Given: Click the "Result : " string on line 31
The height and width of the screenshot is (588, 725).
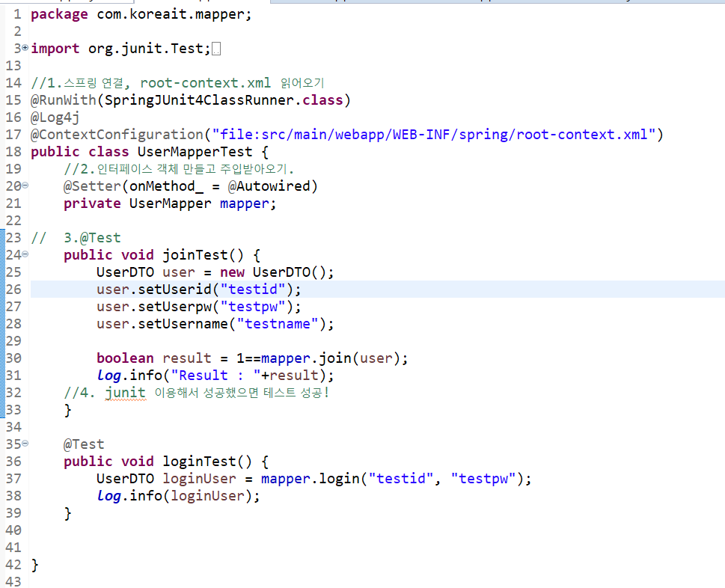Looking at the screenshot, I should click(215, 376).
